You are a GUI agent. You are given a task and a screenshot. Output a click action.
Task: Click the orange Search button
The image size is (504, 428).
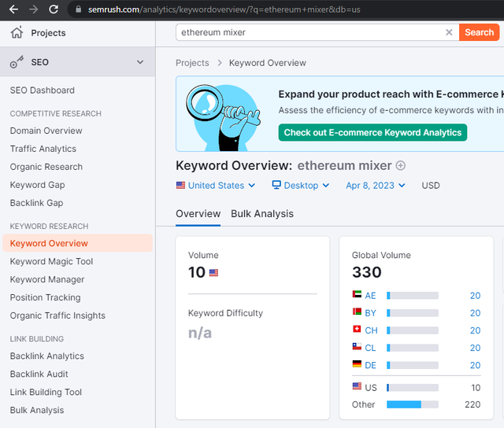(479, 32)
